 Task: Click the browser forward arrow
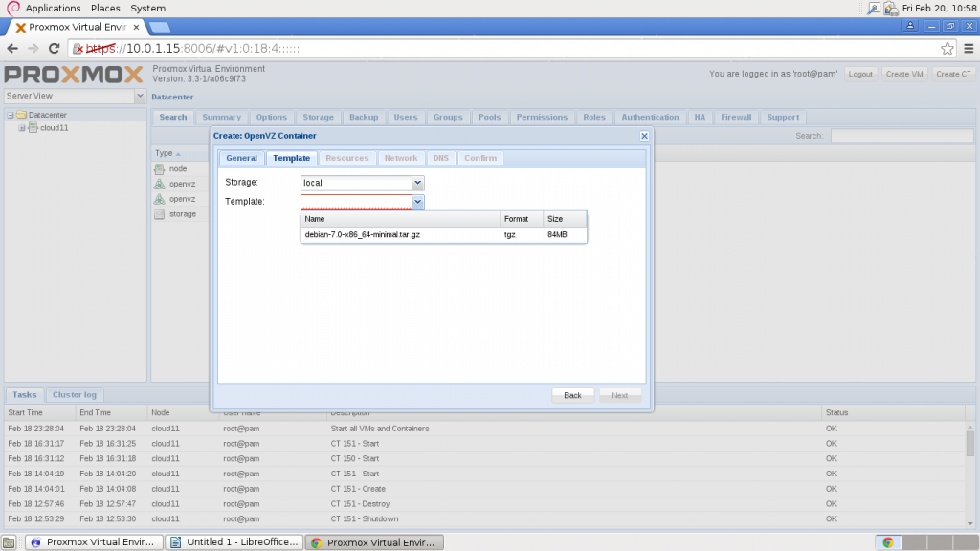[x=33, y=48]
